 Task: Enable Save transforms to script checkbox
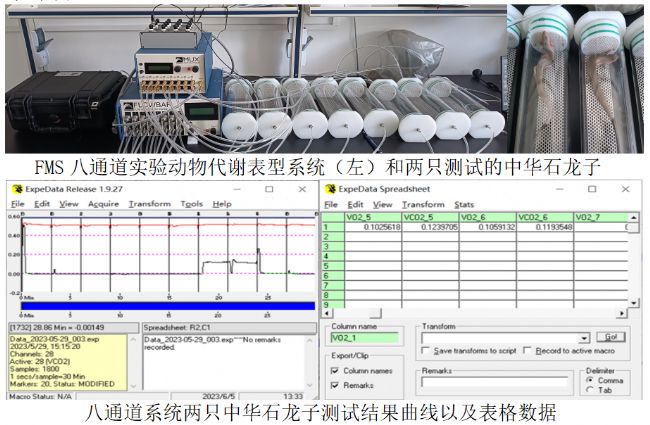pos(425,351)
